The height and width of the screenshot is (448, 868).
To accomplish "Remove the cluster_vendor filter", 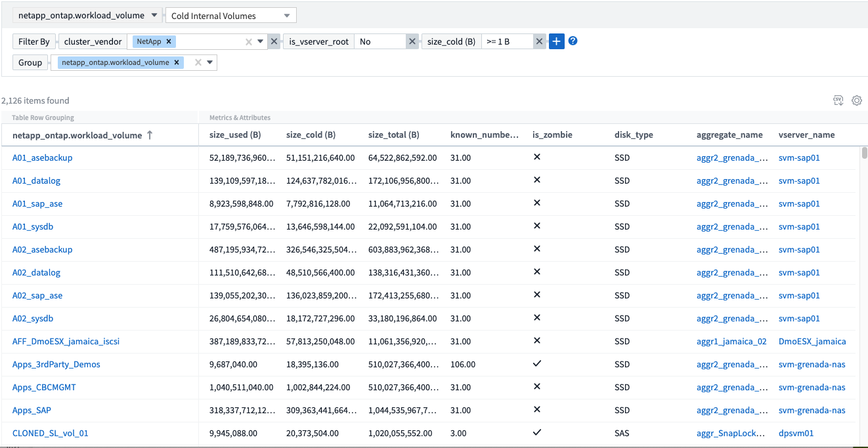I will (x=274, y=41).
